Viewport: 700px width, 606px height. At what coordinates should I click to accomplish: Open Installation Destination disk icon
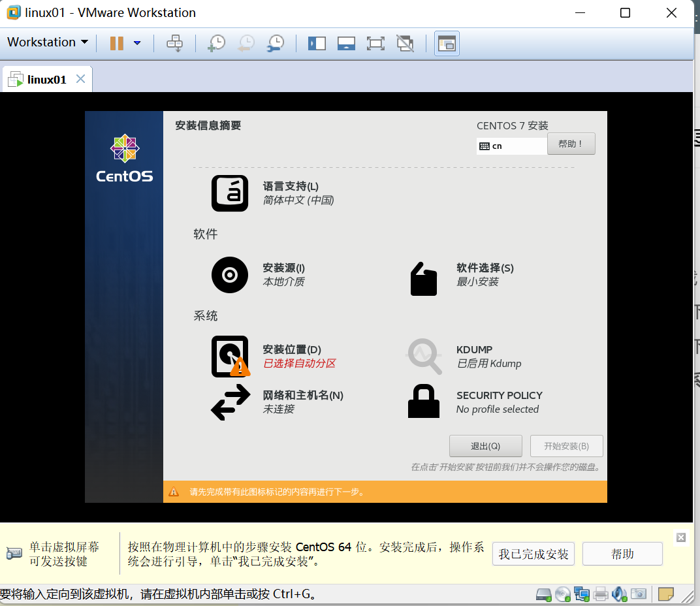[x=231, y=357]
